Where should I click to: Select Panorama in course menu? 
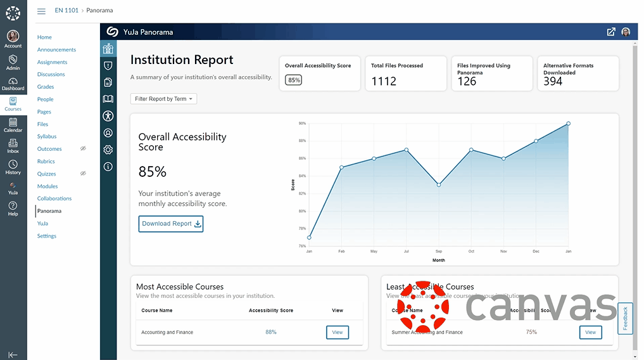pyautogui.click(x=49, y=211)
